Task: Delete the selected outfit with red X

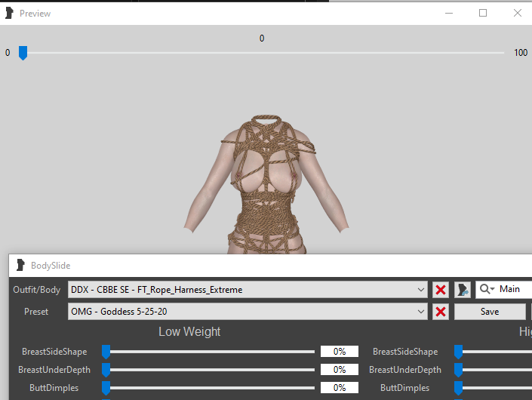Action: pyautogui.click(x=441, y=290)
